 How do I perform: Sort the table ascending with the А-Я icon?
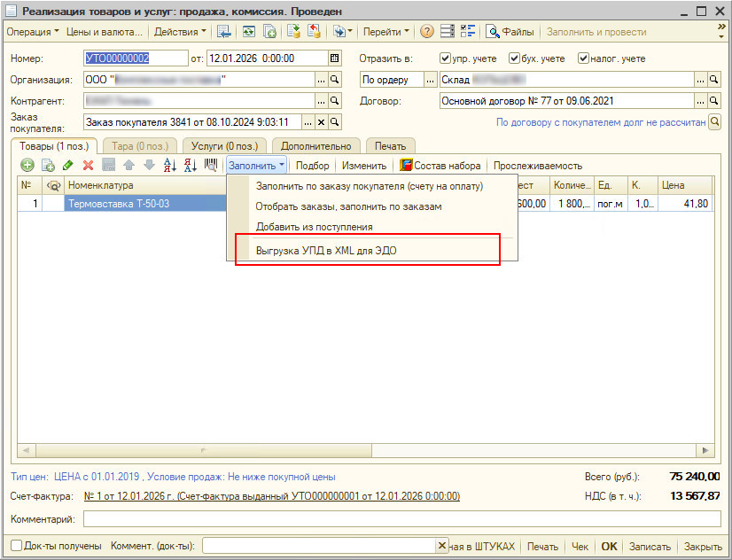point(168,165)
